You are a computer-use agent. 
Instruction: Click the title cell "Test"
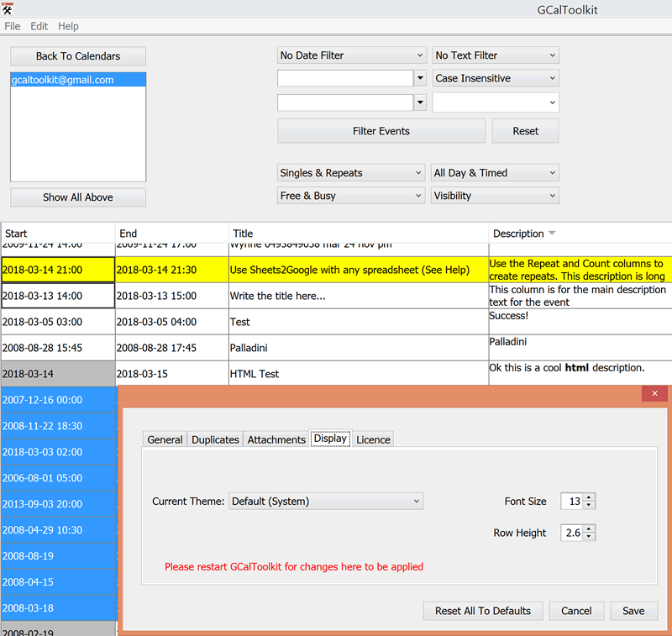[359, 322]
